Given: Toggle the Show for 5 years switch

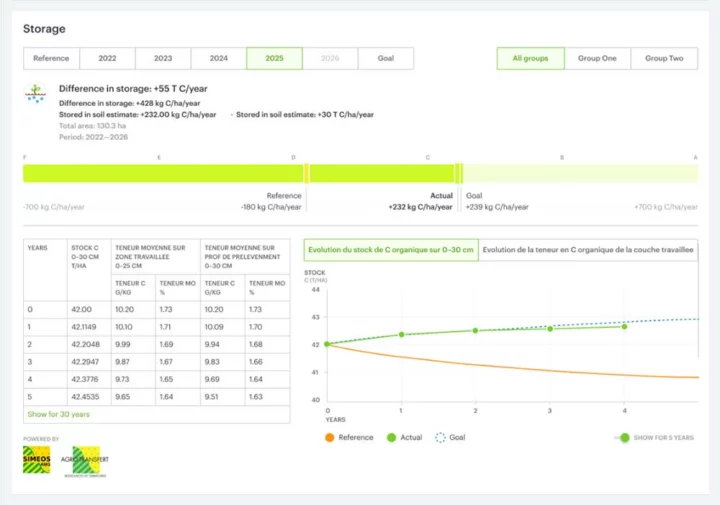Looking at the screenshot, I should click(x=624, y=437).
